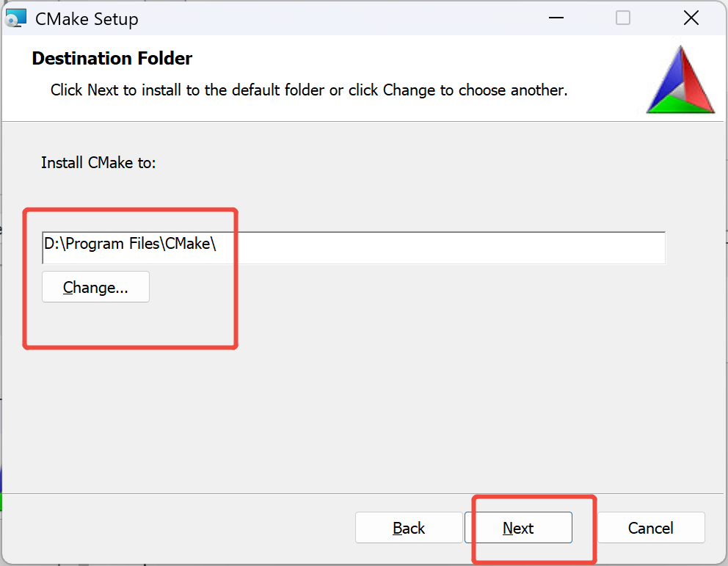The image size is (728, 566).
Task: Close the CMake Setup window
Action: (691, 18)
